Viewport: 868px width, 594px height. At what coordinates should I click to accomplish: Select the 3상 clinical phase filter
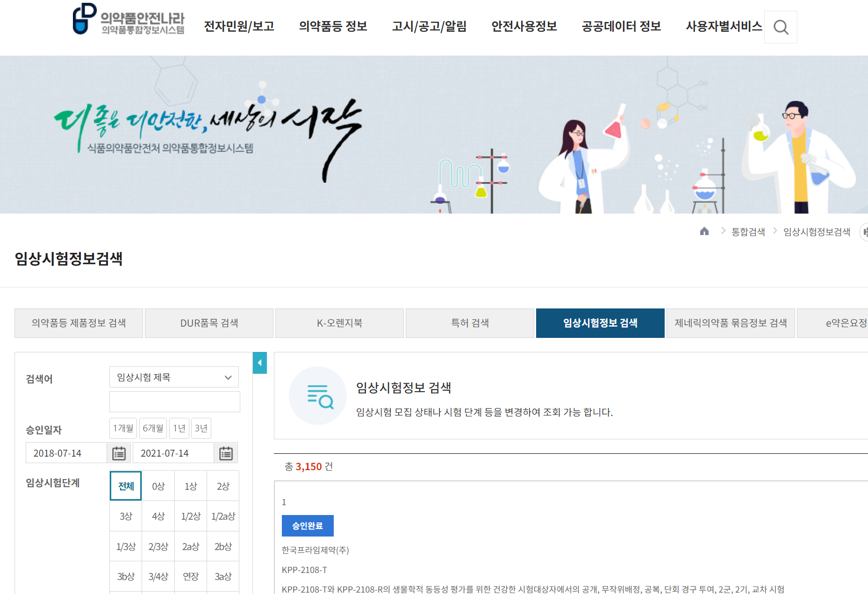click(x=126, y=516)
